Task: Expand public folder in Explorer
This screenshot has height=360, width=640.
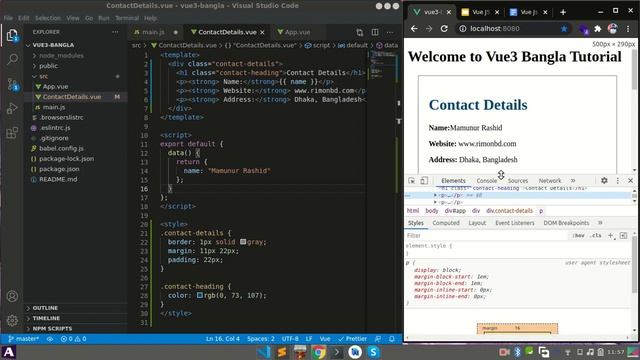Action: tap(48, 66)
